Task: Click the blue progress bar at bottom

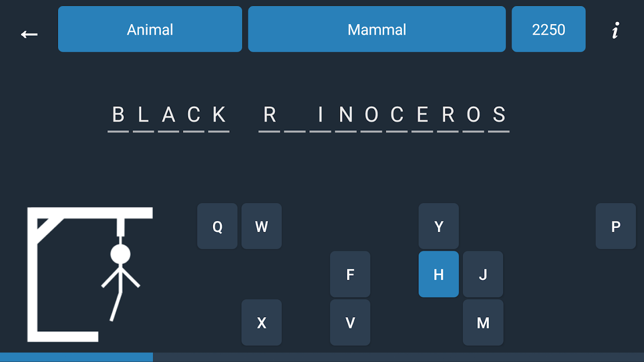Action: (x=77, y=357)
